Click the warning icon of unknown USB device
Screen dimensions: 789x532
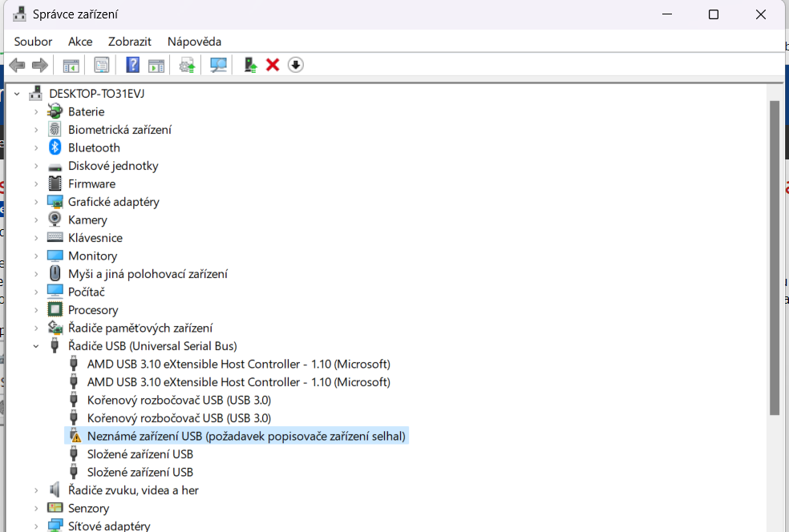[75, 436]
